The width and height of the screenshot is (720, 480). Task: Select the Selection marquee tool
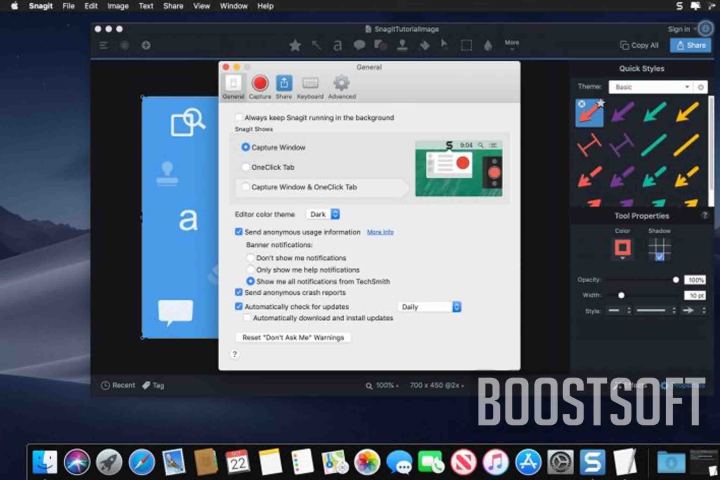(x=466, y=45)
